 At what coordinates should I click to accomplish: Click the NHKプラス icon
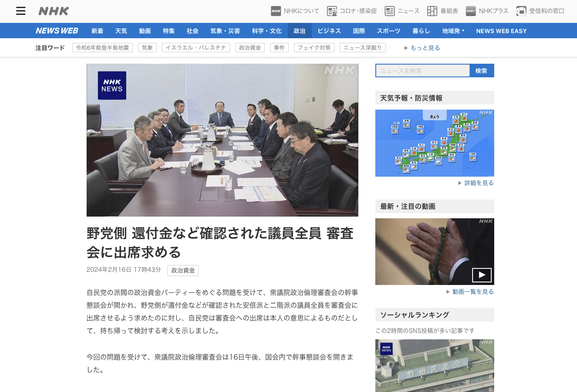(471, 11)
